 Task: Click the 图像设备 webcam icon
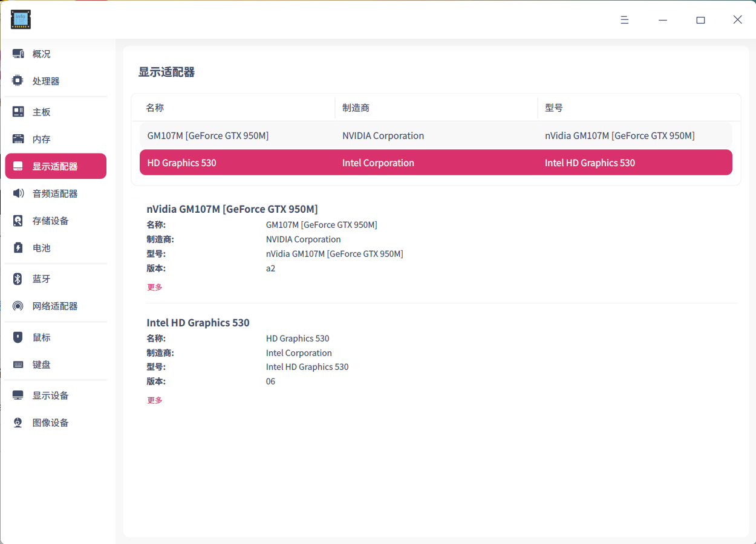coord(18,423)
